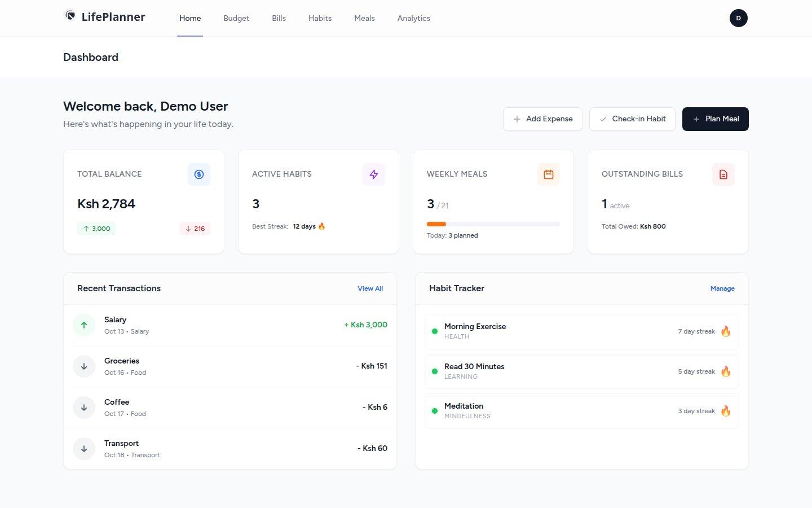Switch to the Bills tab
Screen dimensions: 812x508
pyautogui.click(x=279, y=18)
